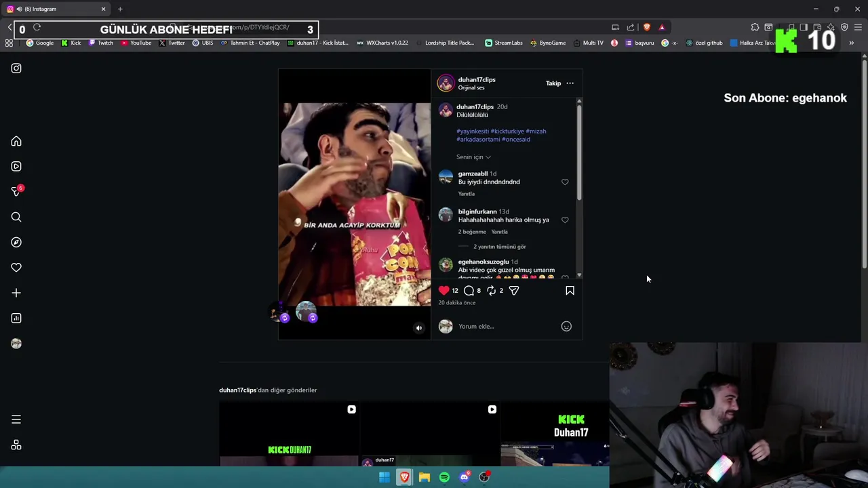868x488 pixels.
Task: Play the reel video
Action: pos(355,203)
